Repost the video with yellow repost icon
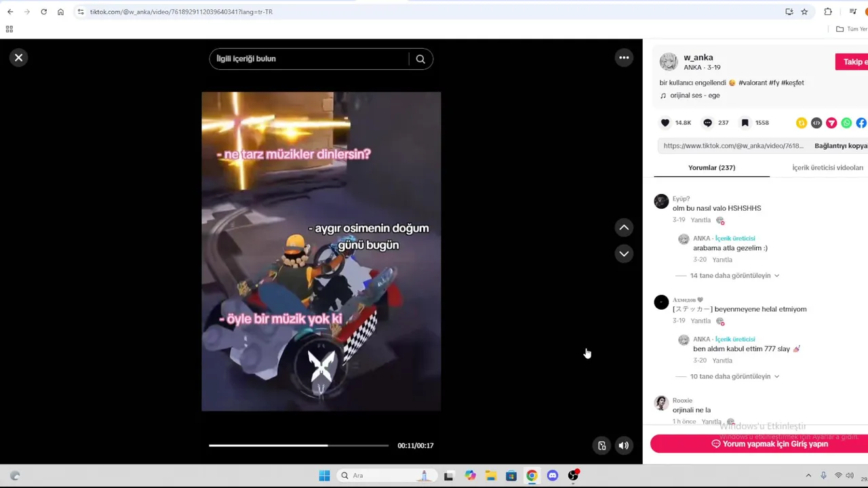868x488 pixels. click(x=802, y=123)
